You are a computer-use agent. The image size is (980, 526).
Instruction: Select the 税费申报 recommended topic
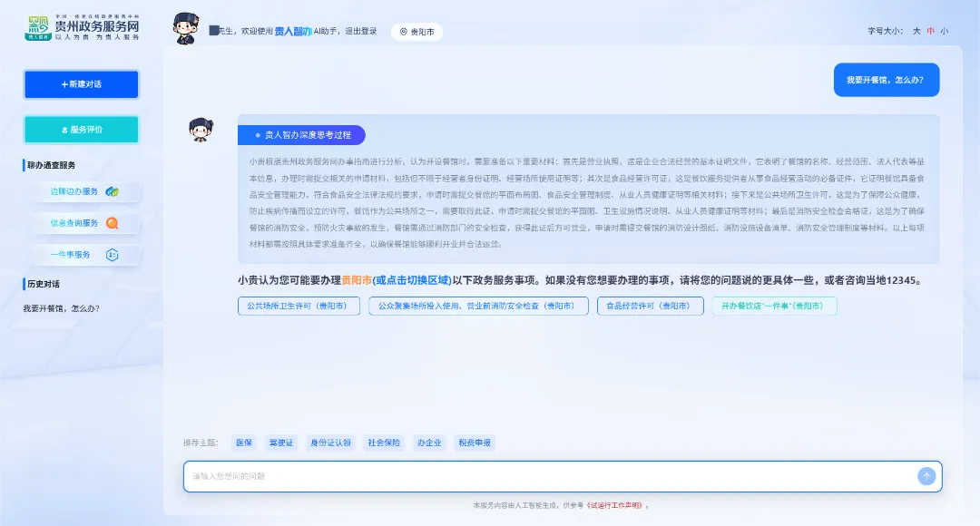pos(475,443)
